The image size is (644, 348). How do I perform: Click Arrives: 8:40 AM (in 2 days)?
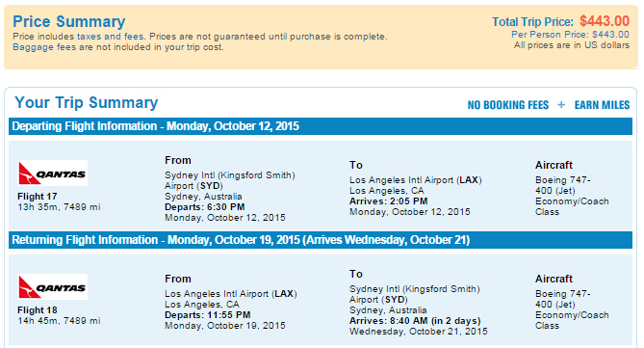tap(415, 321)
